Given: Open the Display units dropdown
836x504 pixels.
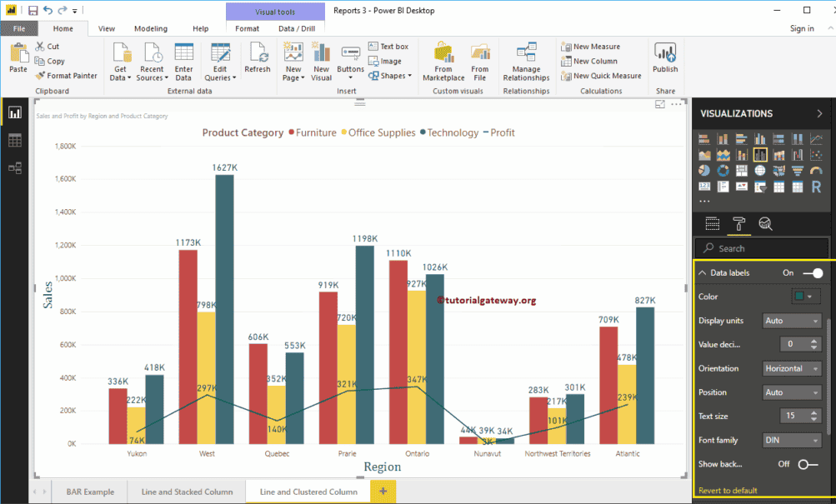Looking at the screenshot, I should (791, 321).
